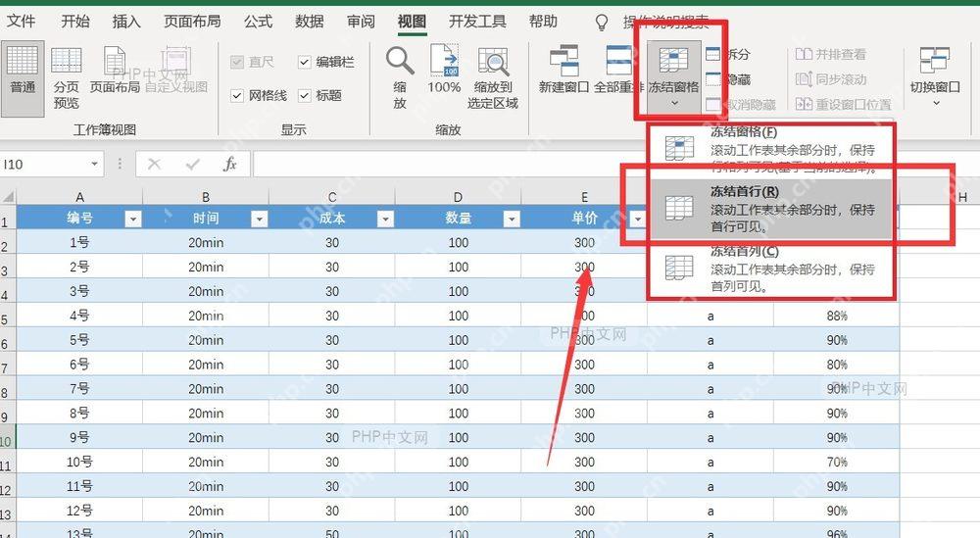Open the Insert (插入) tab
The width and height of the screenshot is (980, 538).
tap(126, 22)
